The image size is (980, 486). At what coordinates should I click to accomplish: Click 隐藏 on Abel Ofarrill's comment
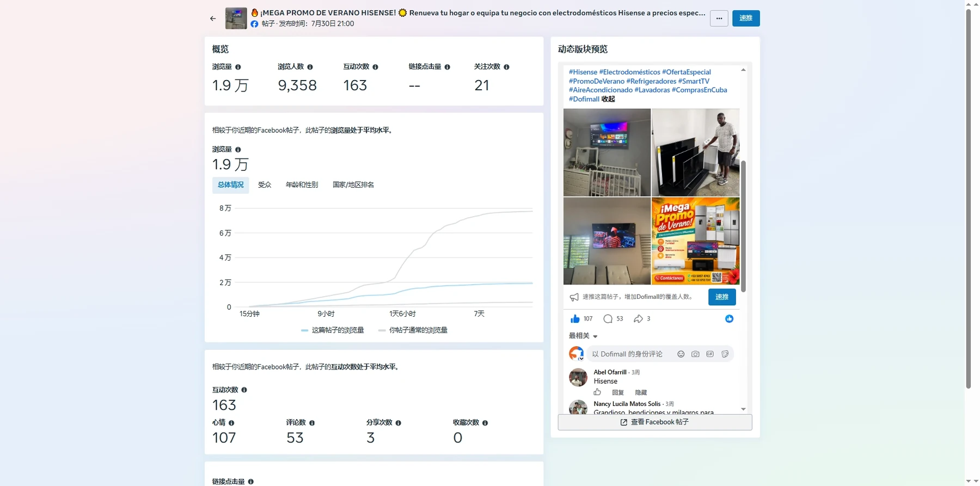[641, 392]
